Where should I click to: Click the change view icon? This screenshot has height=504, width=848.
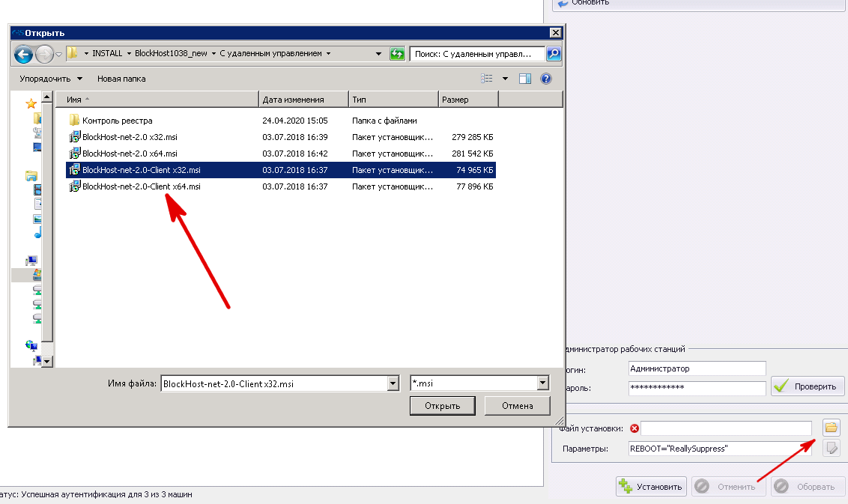pos(487,79)
